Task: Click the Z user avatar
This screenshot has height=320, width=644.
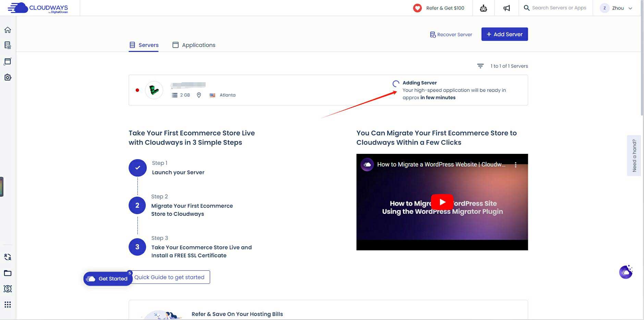Action: click(605, 8)
